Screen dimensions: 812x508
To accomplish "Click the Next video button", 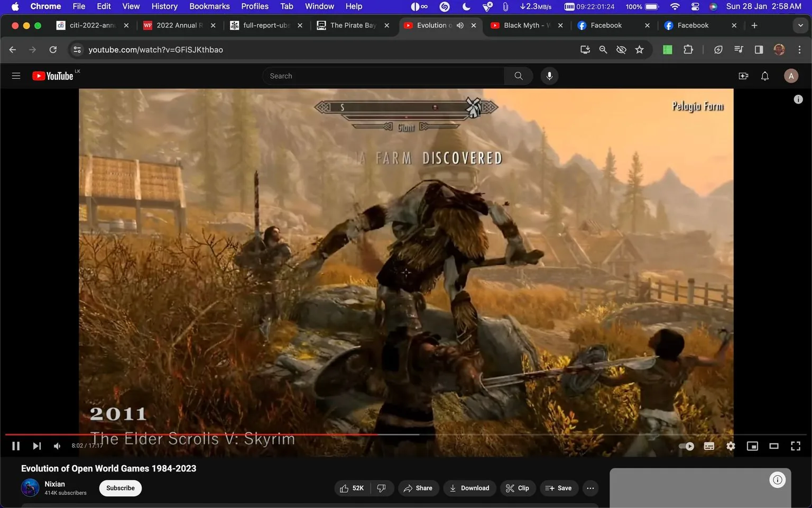I will click(x=36, y=446).
